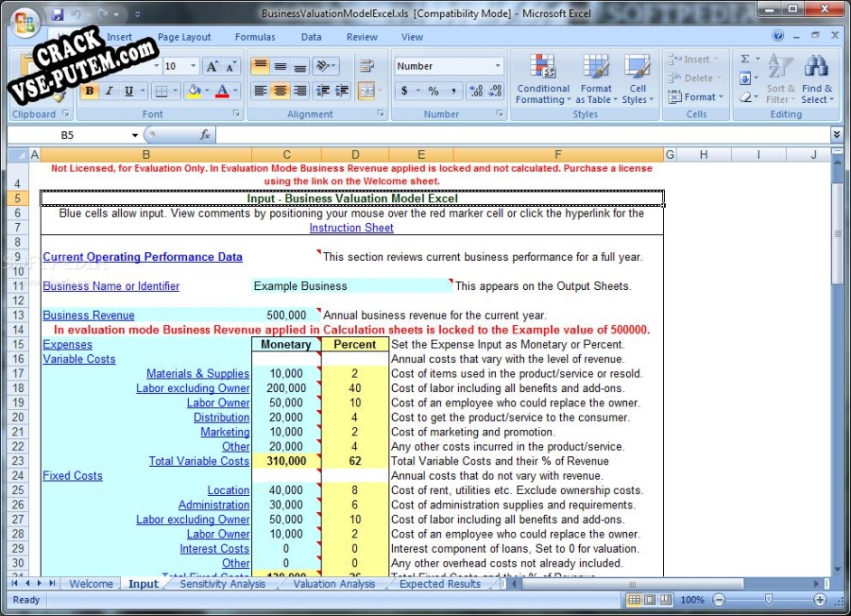851x616 pixels.
Task: Click Merge and Center
Action: [367, 90]
